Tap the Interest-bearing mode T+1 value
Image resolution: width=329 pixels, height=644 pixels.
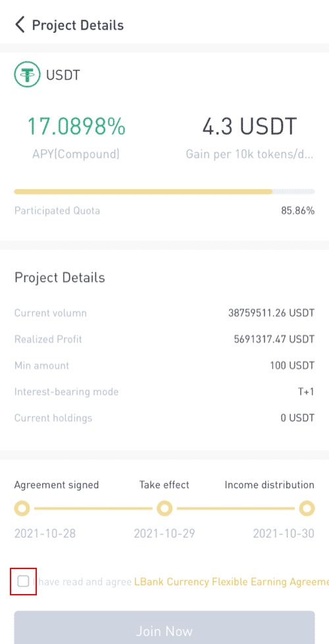pyautogui.click(x=306, y=392)
